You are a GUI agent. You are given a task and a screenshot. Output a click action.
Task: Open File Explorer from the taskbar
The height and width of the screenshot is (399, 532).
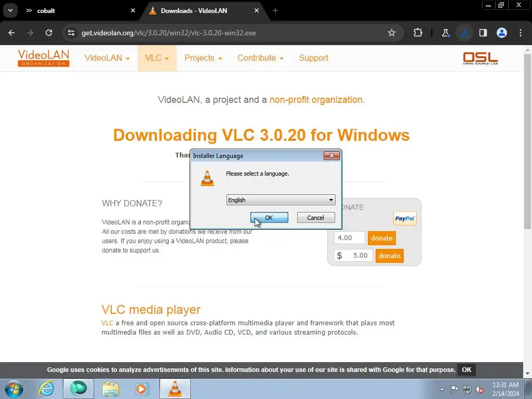[x=111, y=389]
